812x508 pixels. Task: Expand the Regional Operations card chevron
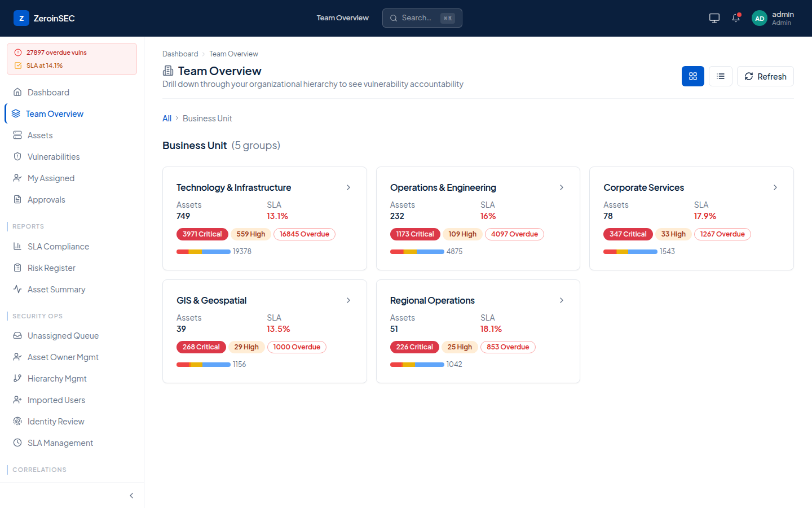[562, 300]
